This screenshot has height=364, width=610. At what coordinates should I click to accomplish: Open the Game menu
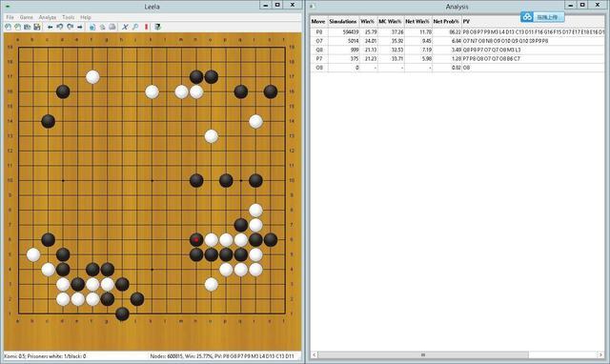pyautogui.click(x=26, y=17)
